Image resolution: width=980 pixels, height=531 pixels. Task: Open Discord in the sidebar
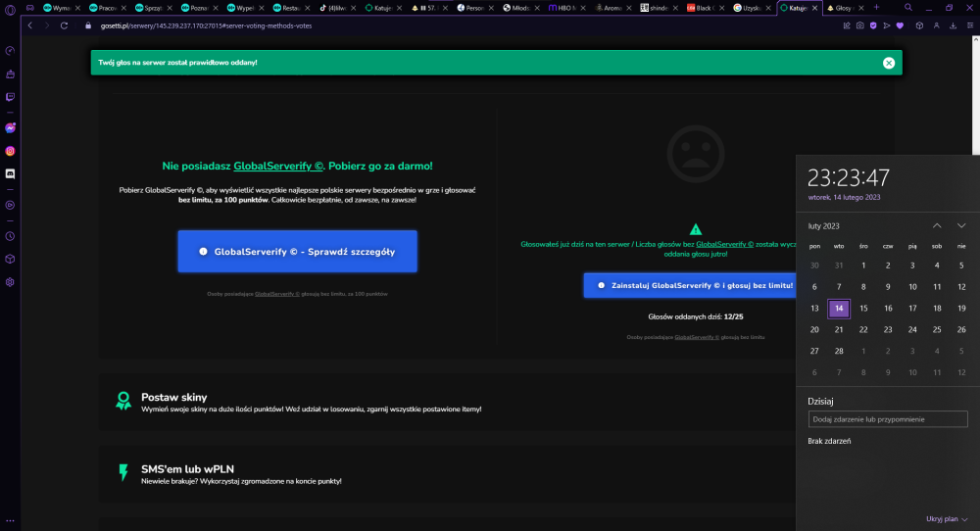10,173
